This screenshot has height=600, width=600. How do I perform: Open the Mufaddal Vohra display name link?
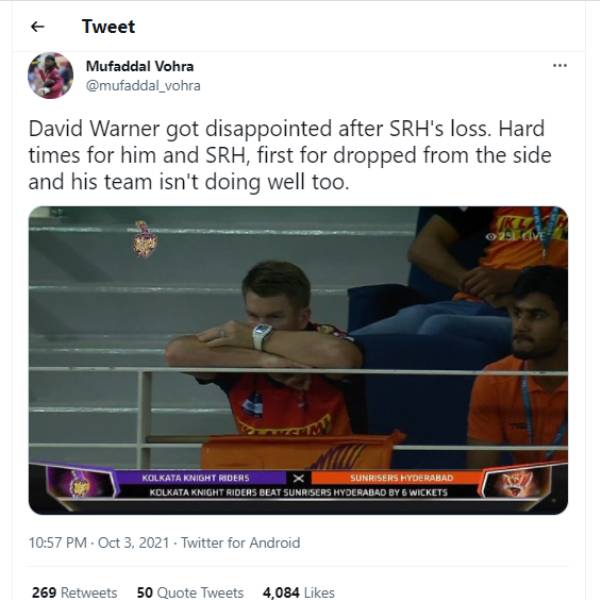coord(140,66)
